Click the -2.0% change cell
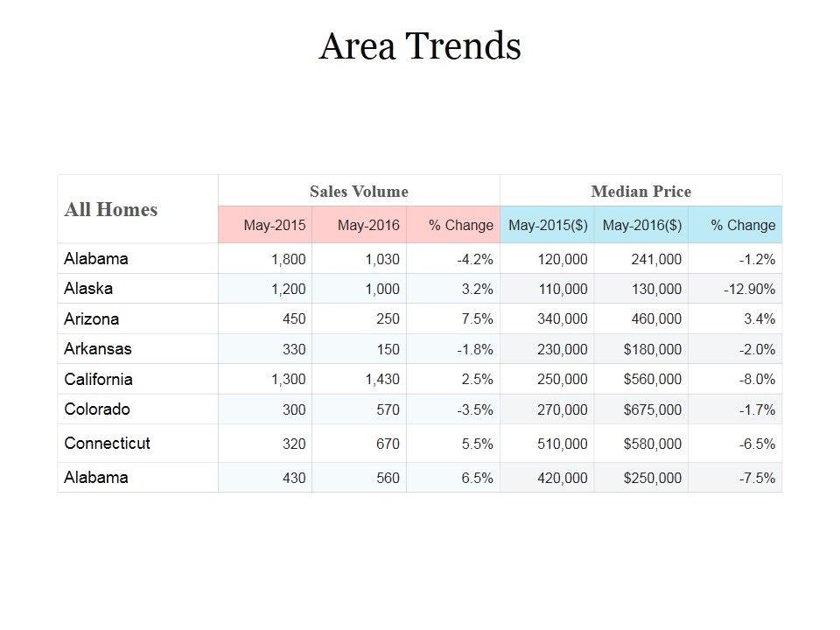 tap(735, 349)
